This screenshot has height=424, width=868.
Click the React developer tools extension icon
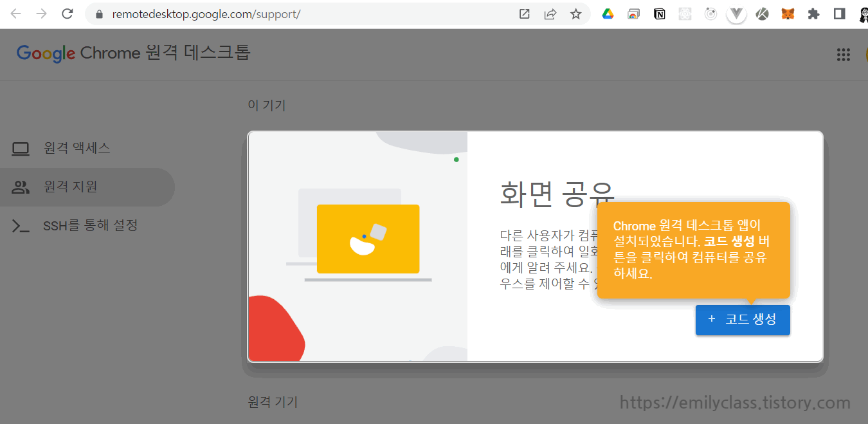click(685, 14)
